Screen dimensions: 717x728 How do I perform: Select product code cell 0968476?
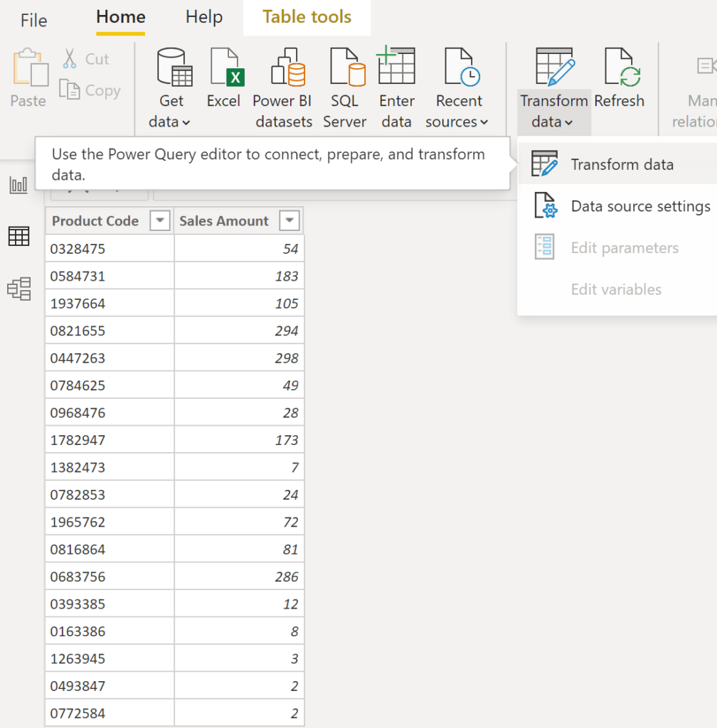(x=110, y=413)
